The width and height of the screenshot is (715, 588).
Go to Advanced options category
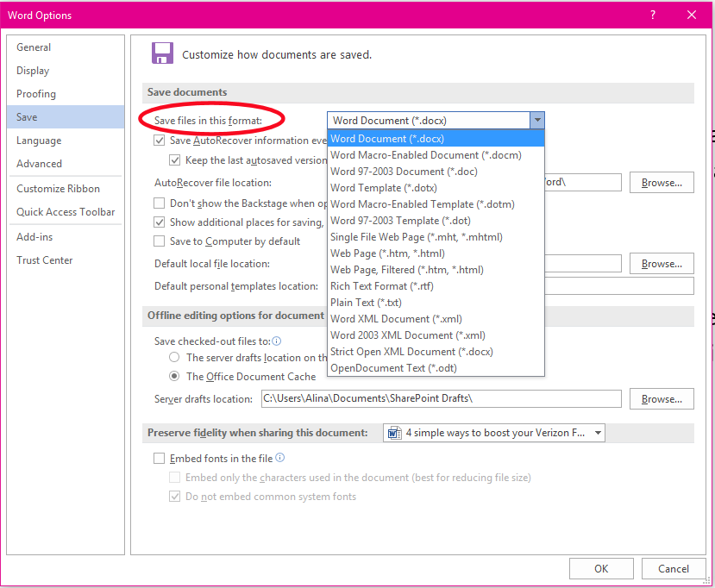[66, 163]
